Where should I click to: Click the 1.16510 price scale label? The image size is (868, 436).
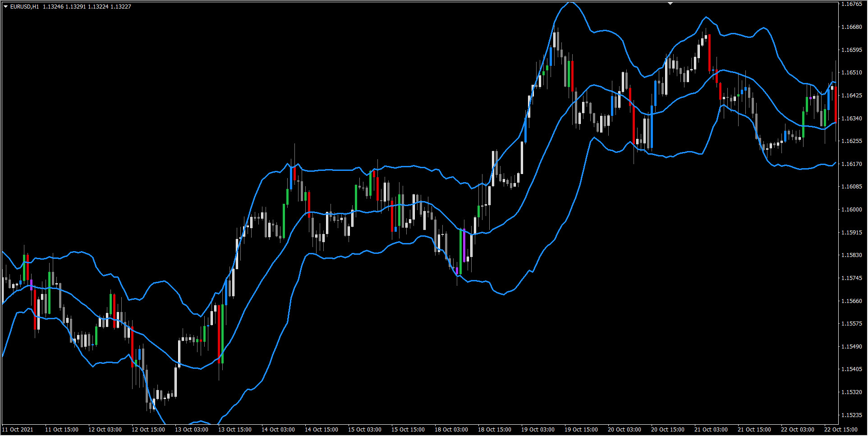pos(851,73)
